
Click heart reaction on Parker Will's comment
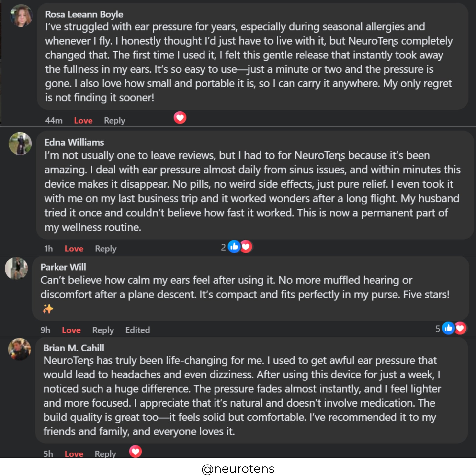(x=460, y=328)
